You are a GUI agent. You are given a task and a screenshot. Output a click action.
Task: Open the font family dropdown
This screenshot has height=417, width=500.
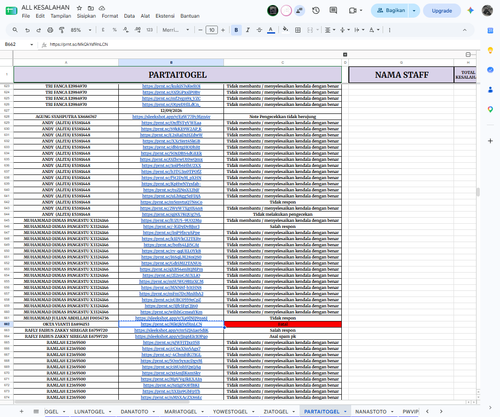176,30
